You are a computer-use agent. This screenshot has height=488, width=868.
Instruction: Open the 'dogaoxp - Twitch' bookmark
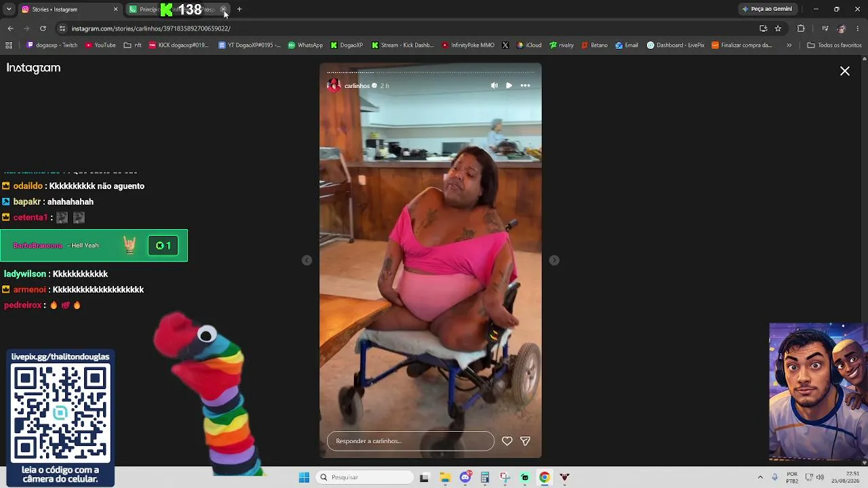(x=52, y=45)
